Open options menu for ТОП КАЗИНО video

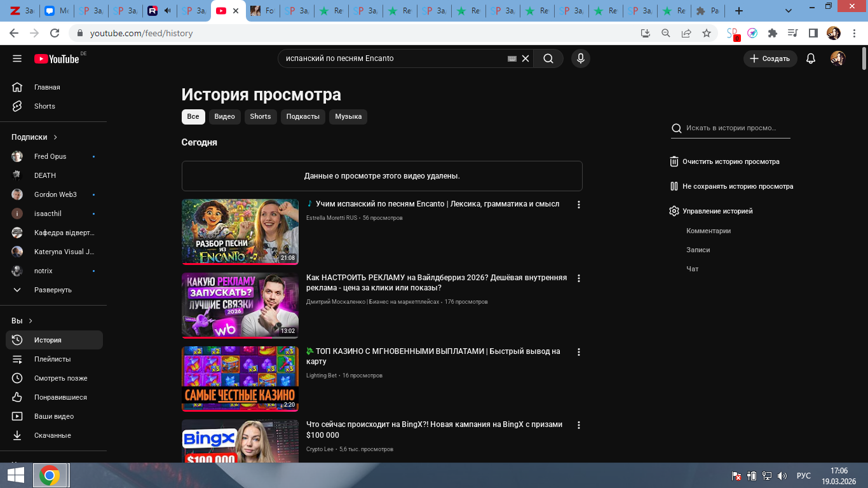click(x=578, y=352)
